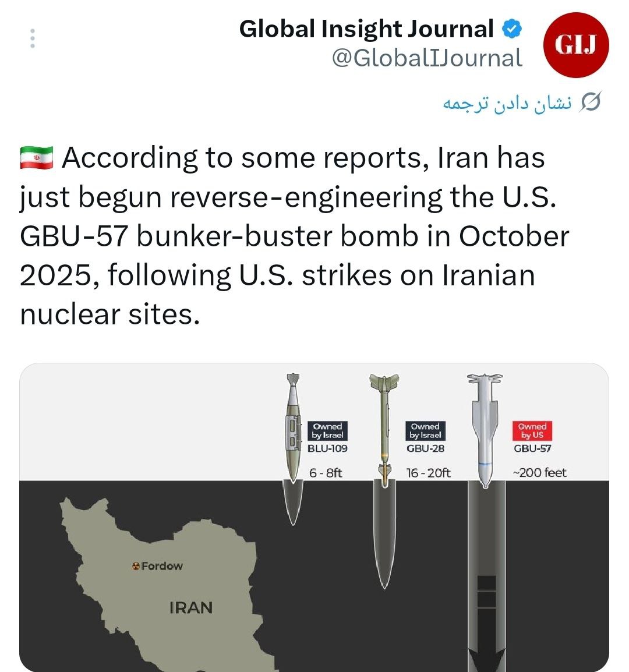Click the '16 - 20ft' depth label
Screen dimensions: 629x672
pos(429,473)
